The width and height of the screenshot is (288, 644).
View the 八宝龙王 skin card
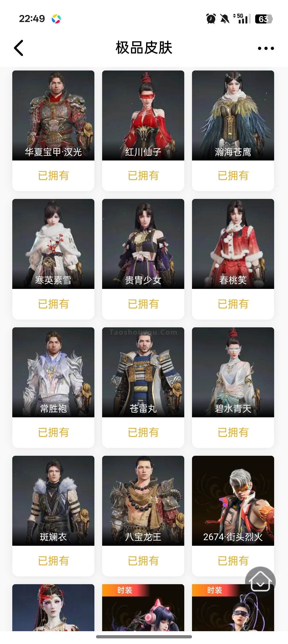[x=143, y=516]
